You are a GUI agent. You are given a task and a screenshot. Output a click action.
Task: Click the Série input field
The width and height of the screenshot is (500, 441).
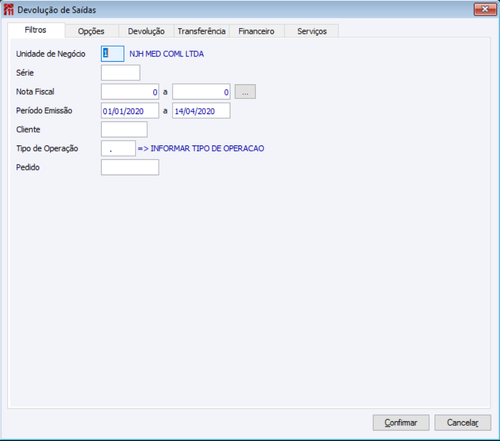click(121, 73)
